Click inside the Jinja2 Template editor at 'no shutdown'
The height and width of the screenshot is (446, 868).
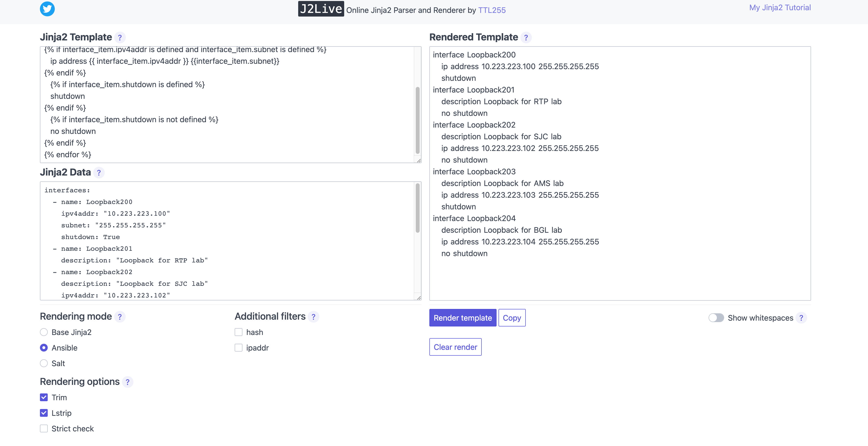(73, 131)
